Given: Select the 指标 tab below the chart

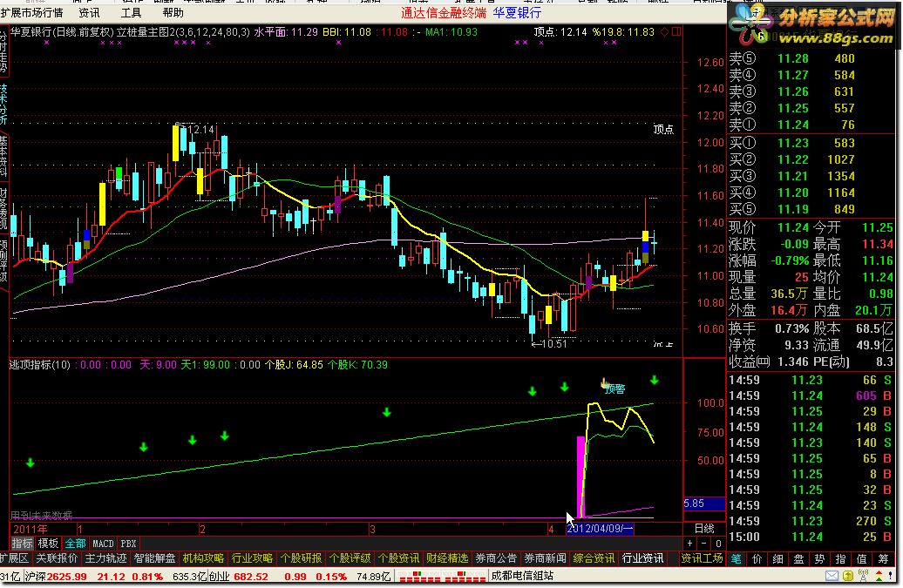Looking at the screenshot, I should click(23, 544).
